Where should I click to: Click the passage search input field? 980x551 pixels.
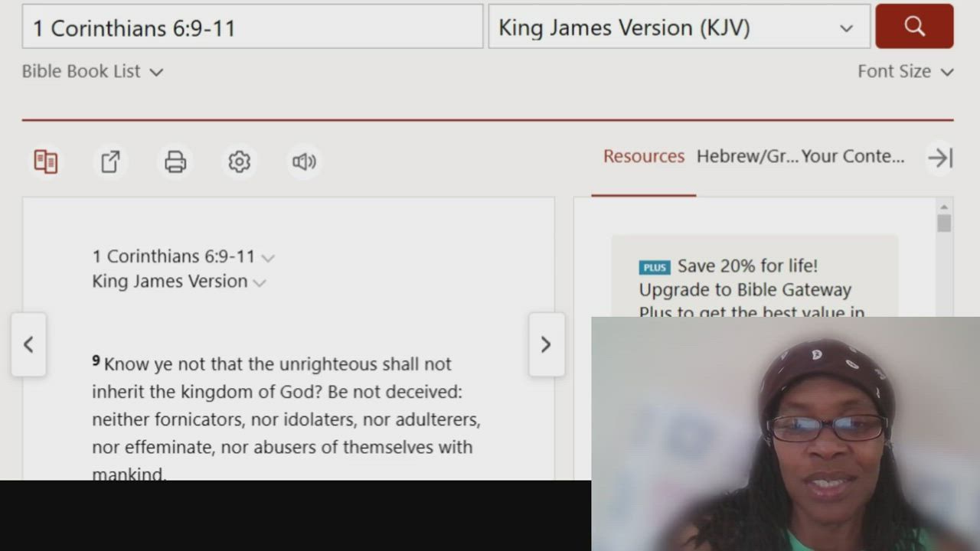253,27
